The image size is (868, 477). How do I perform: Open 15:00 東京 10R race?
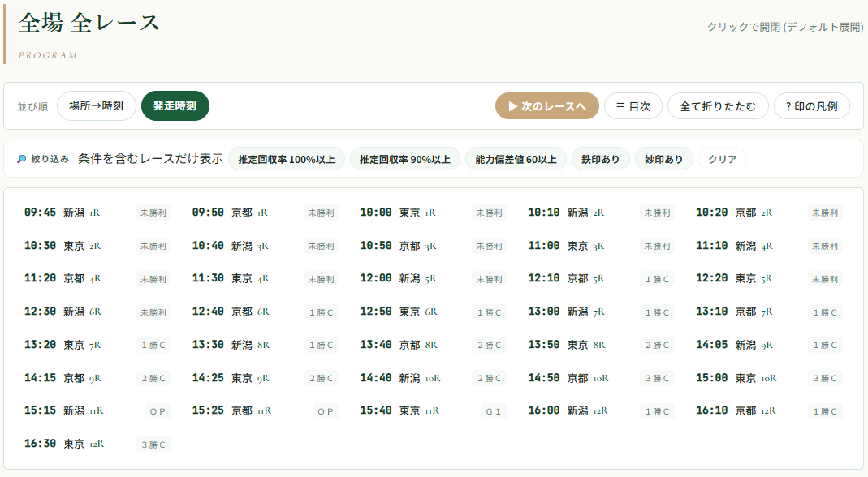770,378
